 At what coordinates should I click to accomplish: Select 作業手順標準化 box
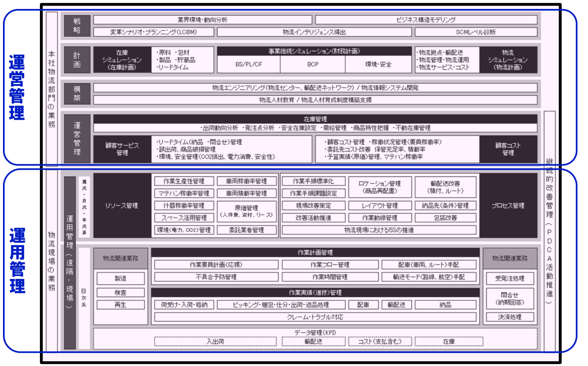tap(314, 181)
